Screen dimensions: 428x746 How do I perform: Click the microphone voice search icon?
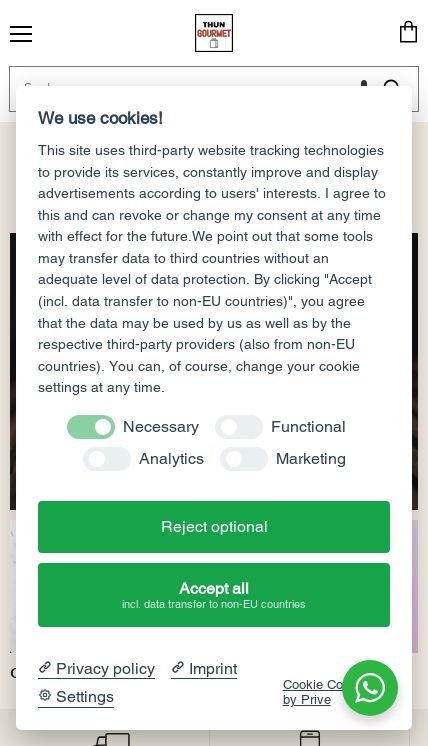[x=364, y=84]
